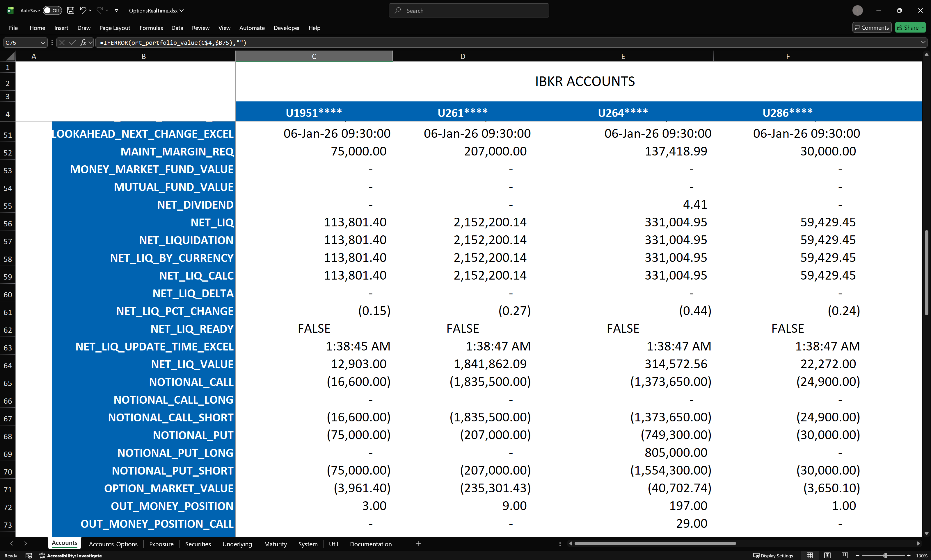Open the Name Box dropdown
Viewport: 931px width, 560px height.
click(x=43, y=43)
